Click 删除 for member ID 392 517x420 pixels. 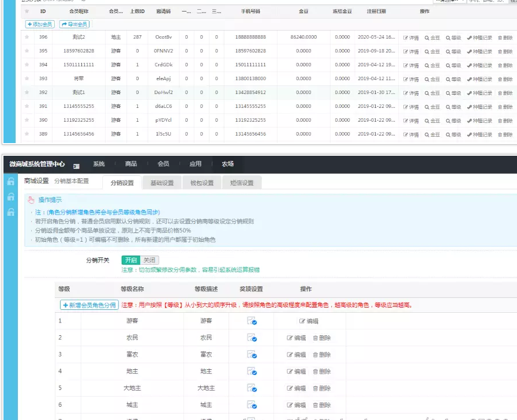point(505,93)
